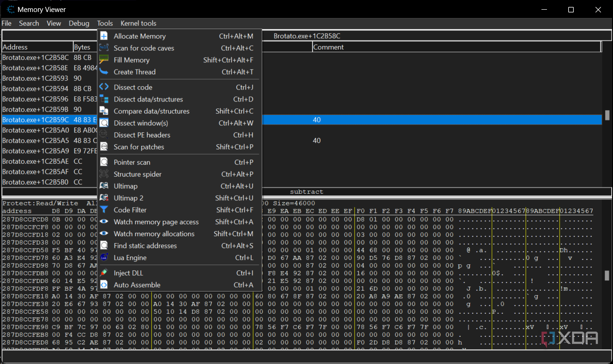Click the subtract instruction info bar
Viewport: 613px width, 364px height.
point(306,191)
